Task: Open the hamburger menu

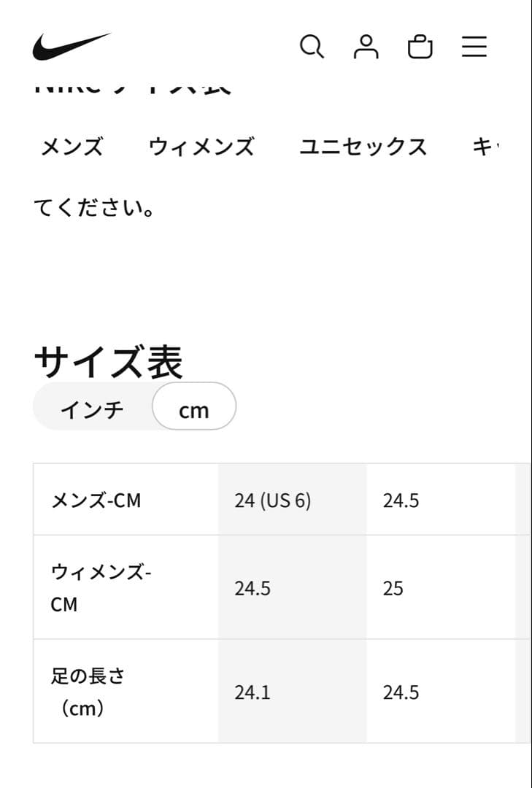Action: click(474, 47)
